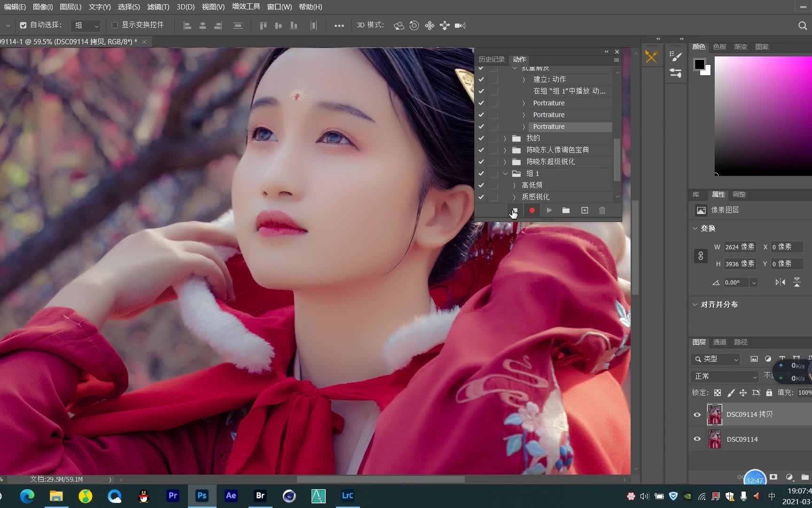Hide the DSC09114 拷贝 layer
The width and height of the screenshot is (812, 508).
click(x=697, y=414)
